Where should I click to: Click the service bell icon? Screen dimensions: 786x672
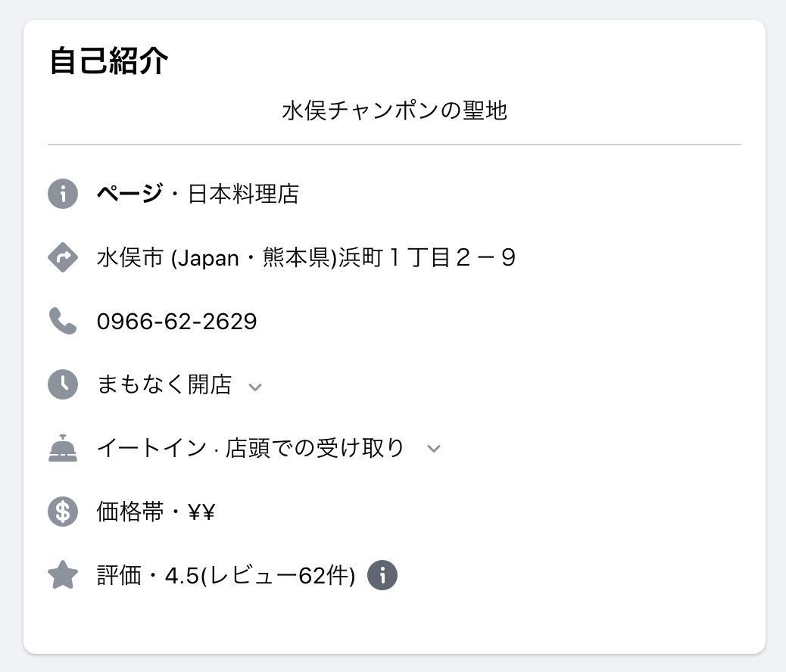63,449
